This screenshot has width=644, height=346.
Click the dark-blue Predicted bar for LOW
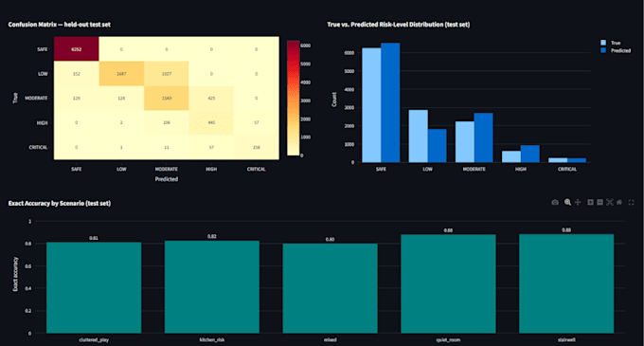pos(437,145)
